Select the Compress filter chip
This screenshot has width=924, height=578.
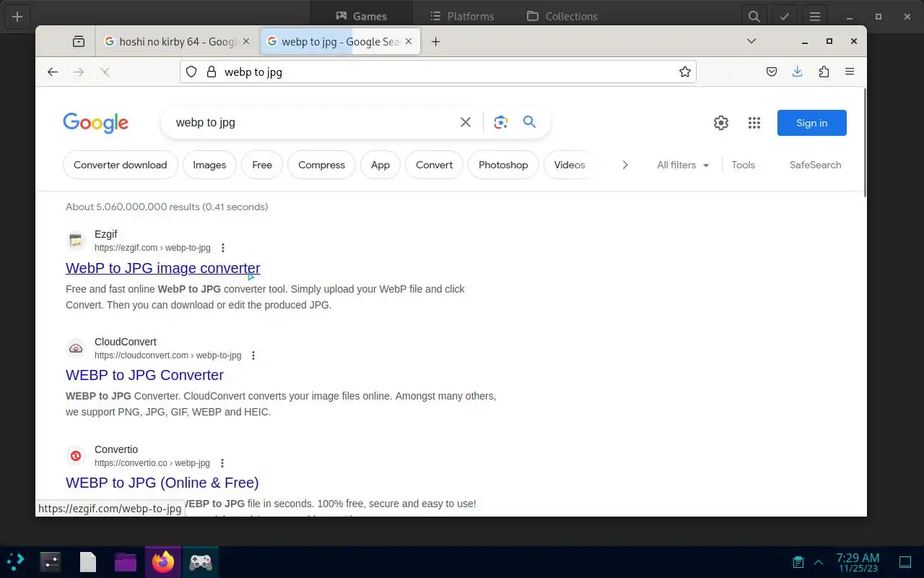click(321, 165)
